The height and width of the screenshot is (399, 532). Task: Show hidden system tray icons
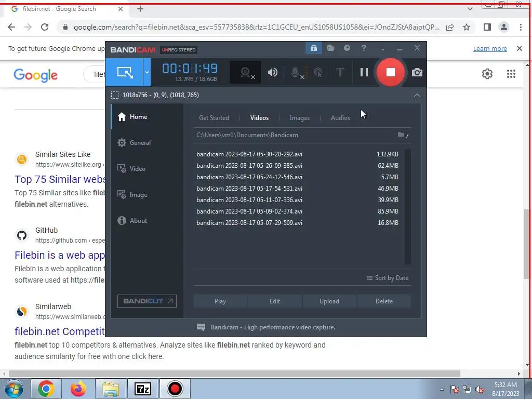(x=442, y=389)
